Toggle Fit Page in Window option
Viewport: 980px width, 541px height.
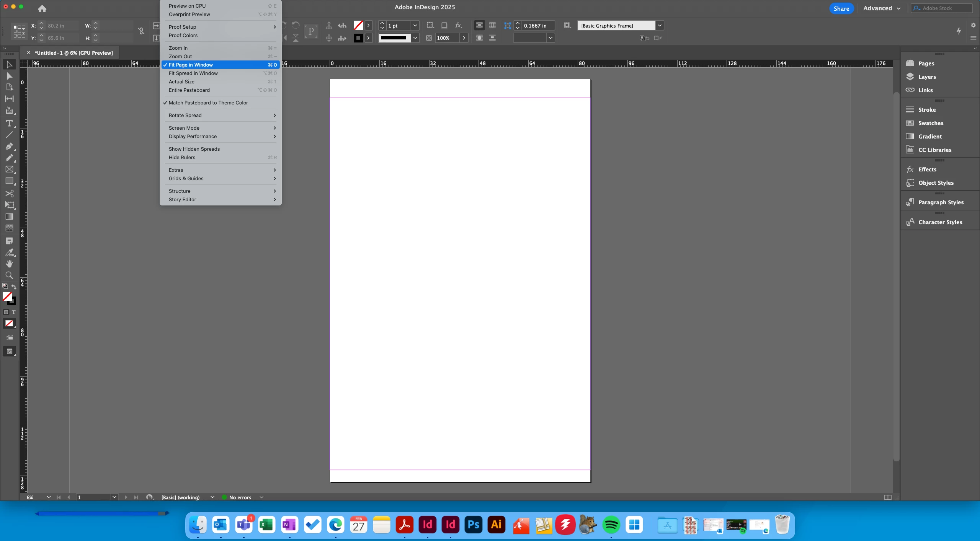pyautogui.click(x=191, y=65)
